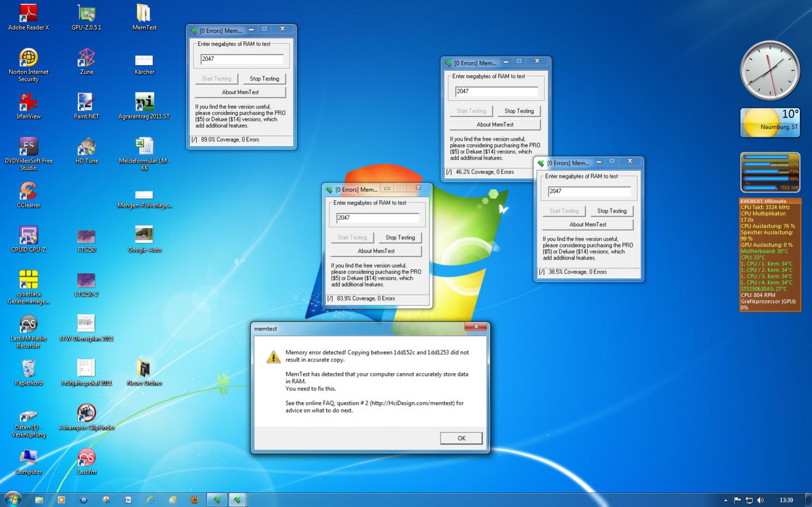Open the network icon in the system tray

(x=749, y=500)
